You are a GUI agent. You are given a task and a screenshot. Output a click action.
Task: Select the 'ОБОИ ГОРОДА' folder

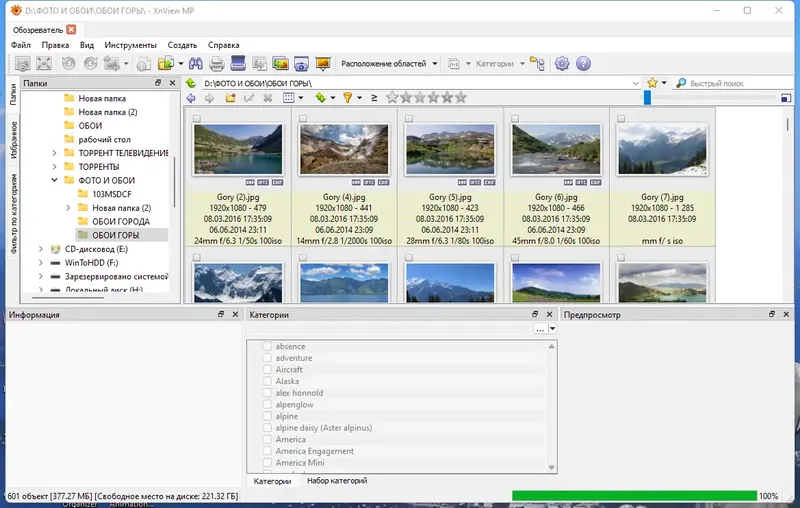(x=120, y=221)
